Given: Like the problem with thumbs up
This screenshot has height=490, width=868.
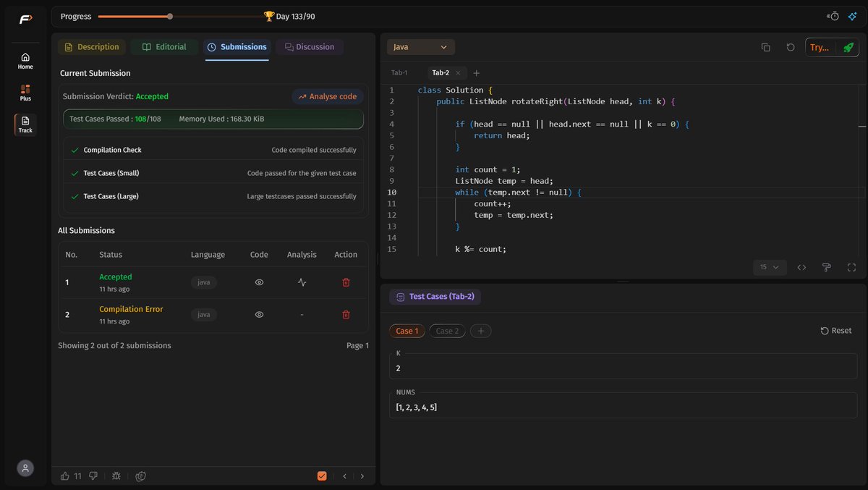Looking at the screenshot, I should [x=65, y=476].
